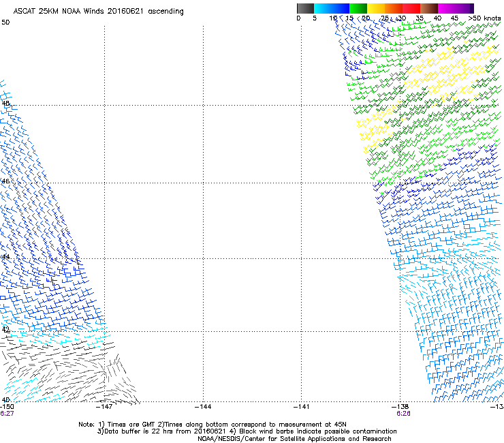Click the latitude label '46'
Image resolution: width=504 pixels, height=443 pixels.
point(5,181)
